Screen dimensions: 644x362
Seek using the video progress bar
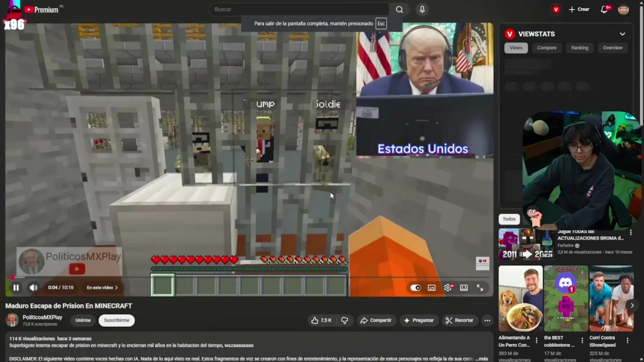250,277
